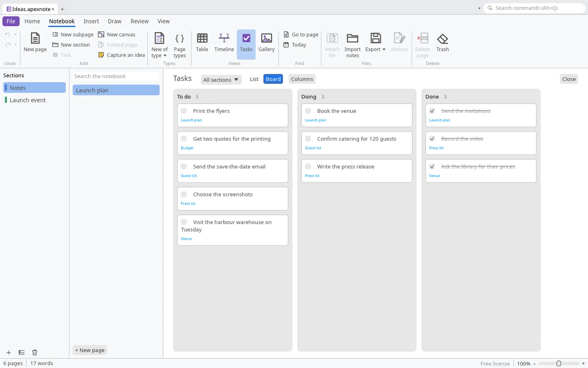Delete section using sidebar trash icon
The height and width of the screenshot is (368, 588).
[35, 352]
